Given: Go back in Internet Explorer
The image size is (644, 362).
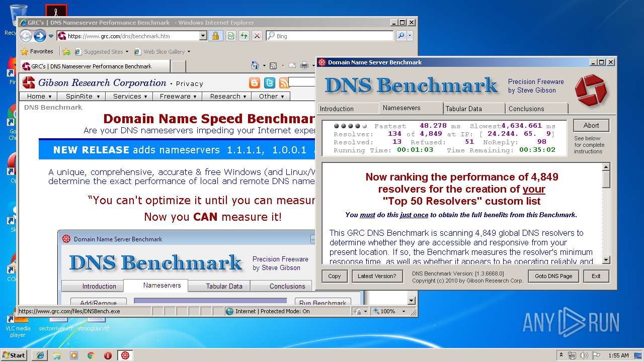Looking at the screenshot, I should click(26, 36).
